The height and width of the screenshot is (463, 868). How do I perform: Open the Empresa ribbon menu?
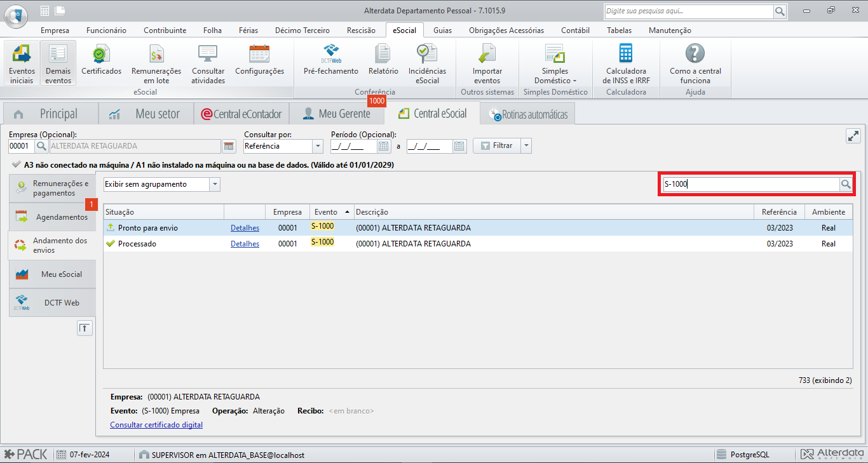55,30
